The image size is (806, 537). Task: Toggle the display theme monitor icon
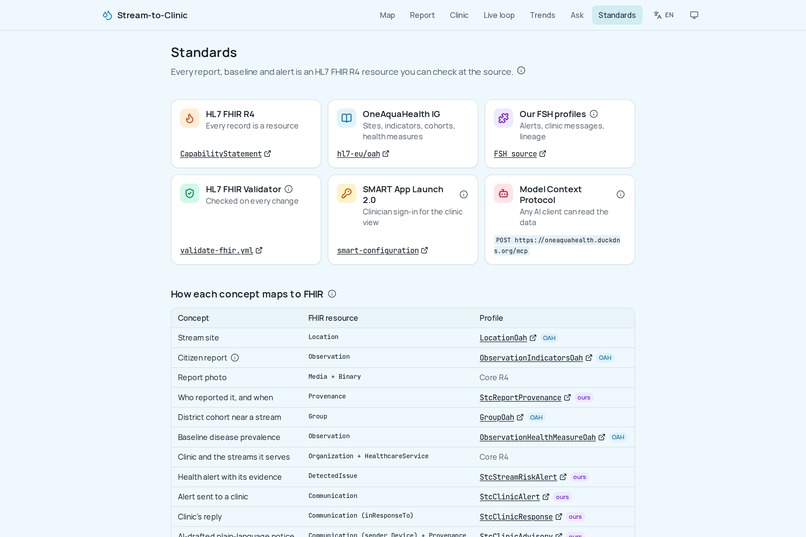click(x=694, y=15)
